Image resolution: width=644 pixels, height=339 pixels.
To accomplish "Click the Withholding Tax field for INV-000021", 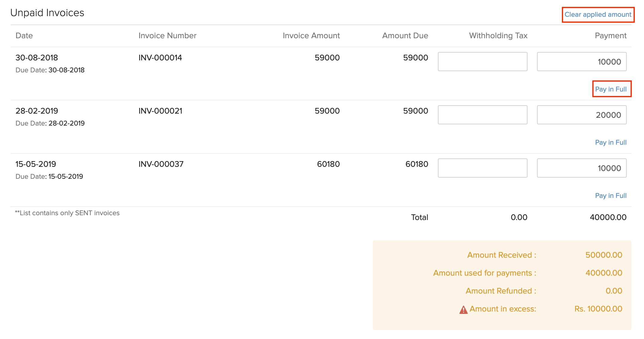I will 482,115.
